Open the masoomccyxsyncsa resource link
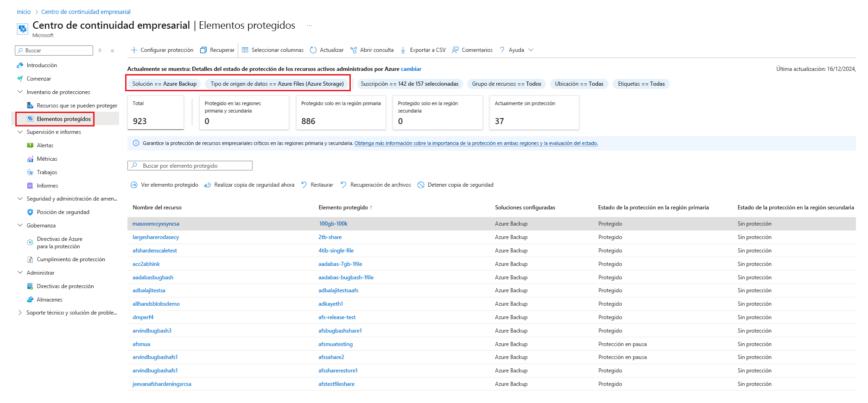Screen dimensions: 868x403 click(156, 224)
